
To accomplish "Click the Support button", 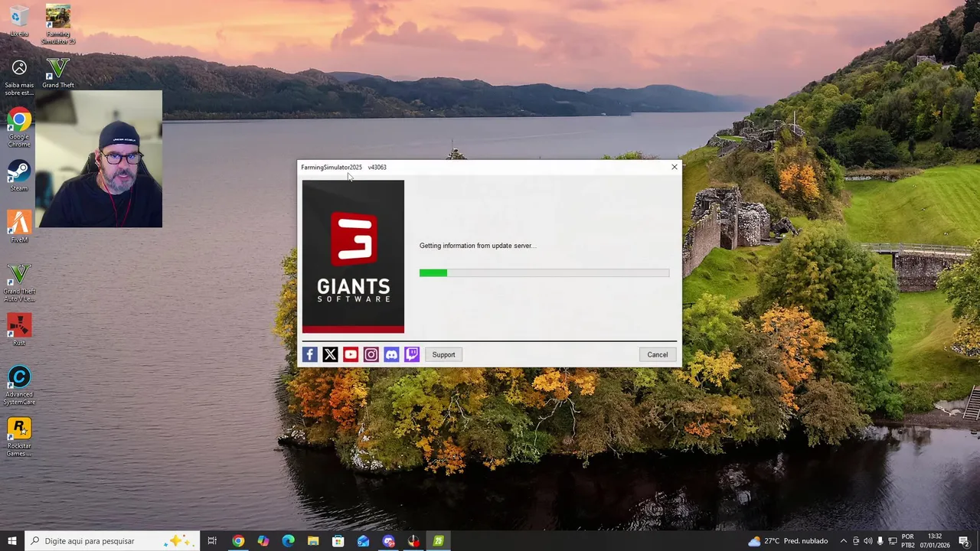I will [443, 354].
